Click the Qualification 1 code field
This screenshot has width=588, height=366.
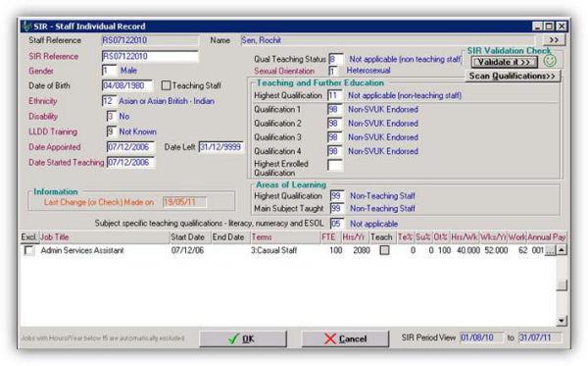[334, 109]
